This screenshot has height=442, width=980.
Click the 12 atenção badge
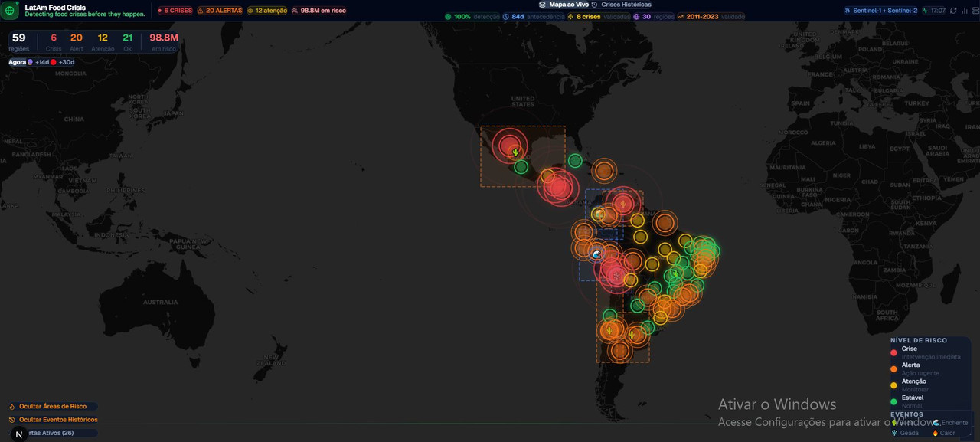click(x=266, y=11)
